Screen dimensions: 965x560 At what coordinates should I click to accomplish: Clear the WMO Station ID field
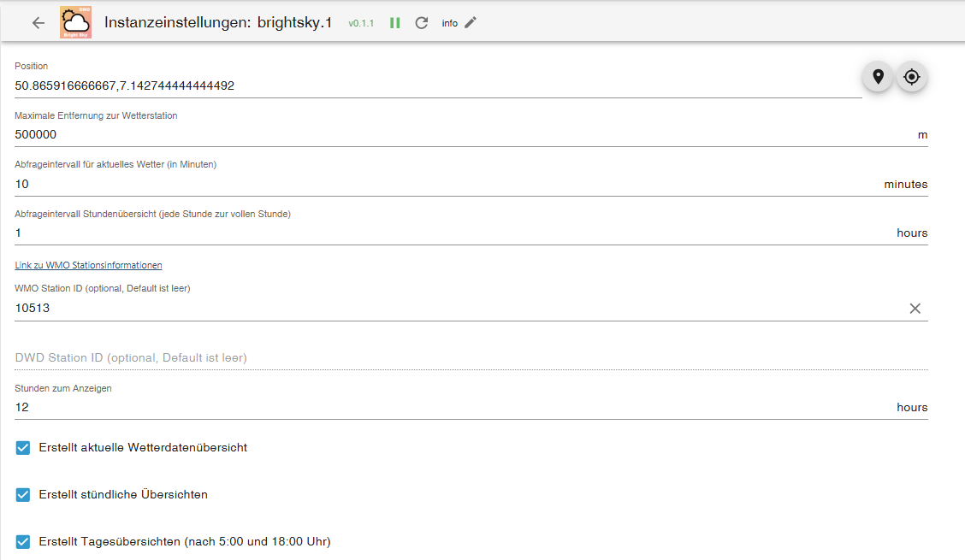(x=915, y=309)
